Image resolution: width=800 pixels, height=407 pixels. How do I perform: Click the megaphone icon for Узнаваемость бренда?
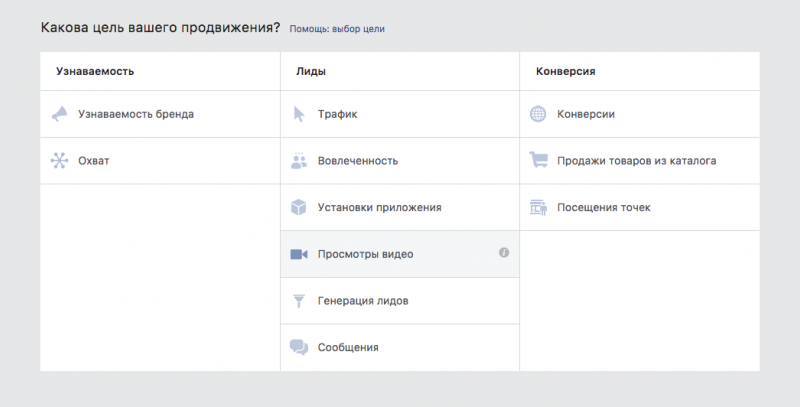click(60, 114)
